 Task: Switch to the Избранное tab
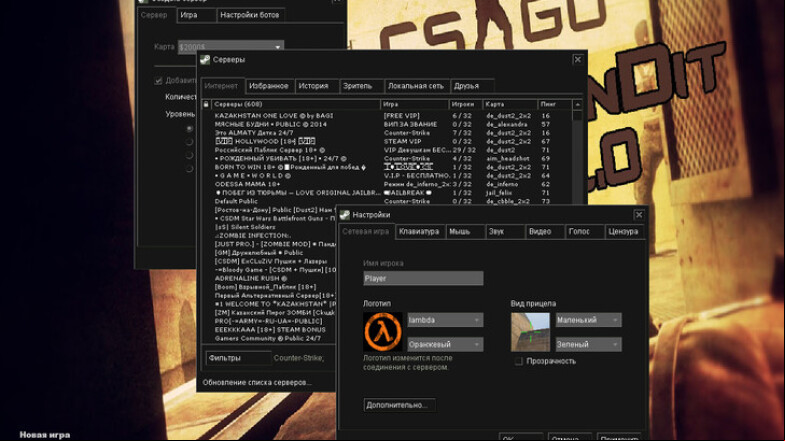(269, 86)
